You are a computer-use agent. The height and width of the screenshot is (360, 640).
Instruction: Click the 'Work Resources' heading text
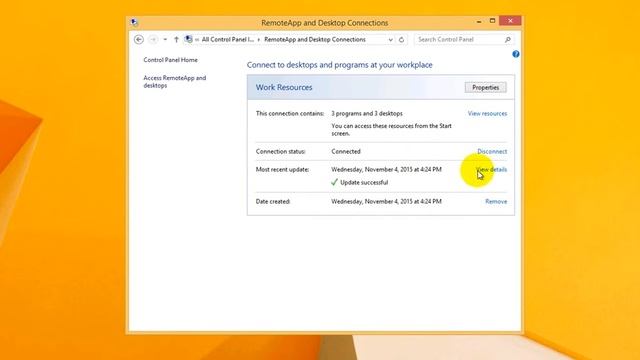[284, 87]
